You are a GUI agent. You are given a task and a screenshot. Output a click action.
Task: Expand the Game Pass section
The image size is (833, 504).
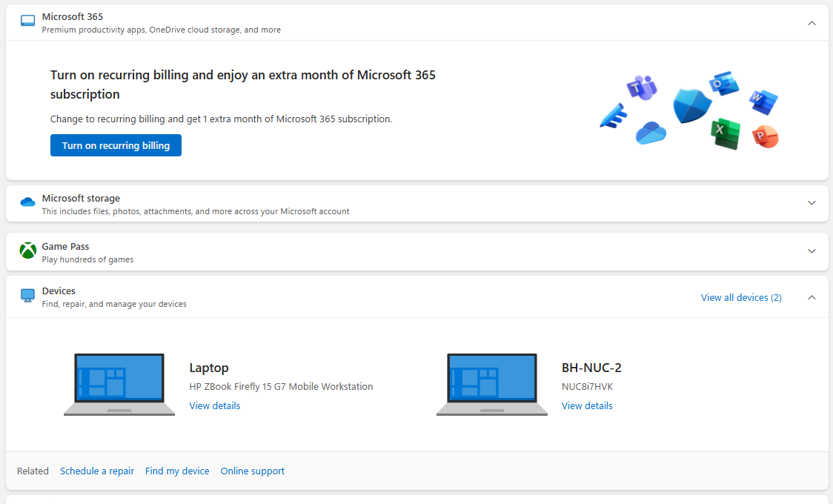[x=812, y=251]
